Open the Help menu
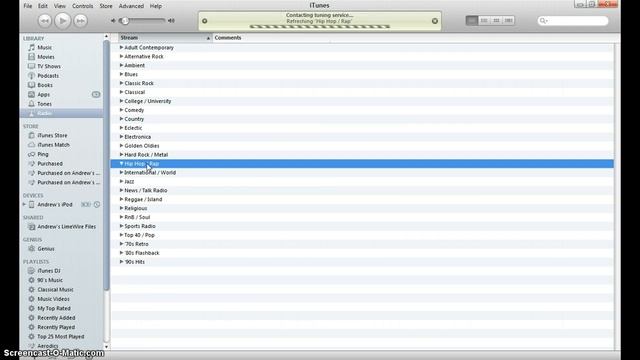This screenshot has width=640, height=360. (x=156, y=6)
